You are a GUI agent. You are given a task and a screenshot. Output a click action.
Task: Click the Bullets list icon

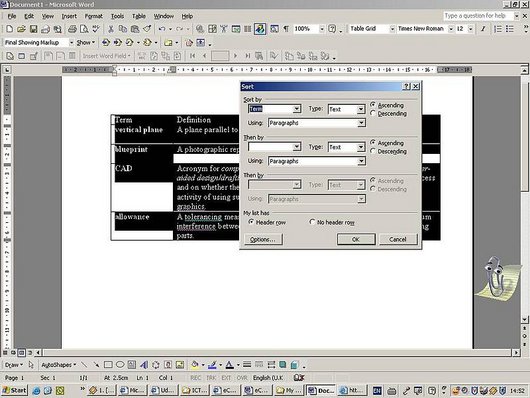510,29
